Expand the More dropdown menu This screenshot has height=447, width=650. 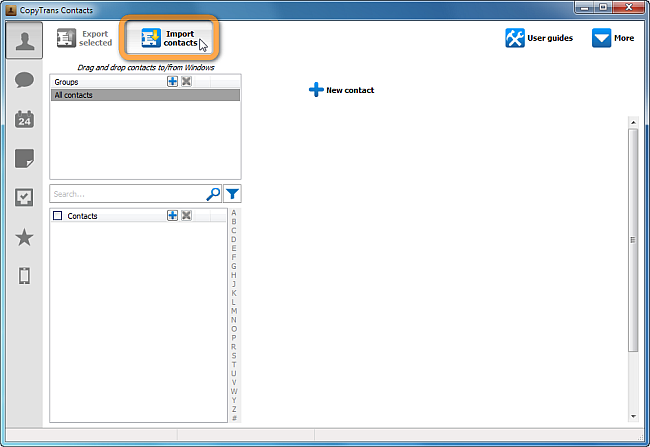coord(613,38)
